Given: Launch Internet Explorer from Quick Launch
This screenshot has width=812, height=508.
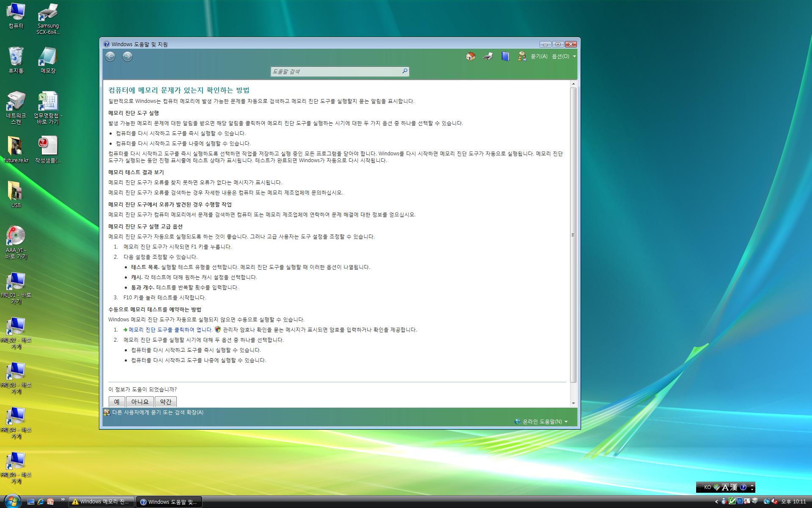Looking at the screenshot, I should pyautogui.click(x=41, y=502).
